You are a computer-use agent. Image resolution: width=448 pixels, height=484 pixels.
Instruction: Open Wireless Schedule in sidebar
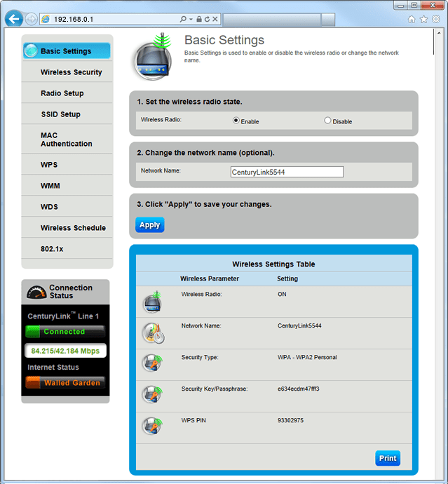point(73,227)
